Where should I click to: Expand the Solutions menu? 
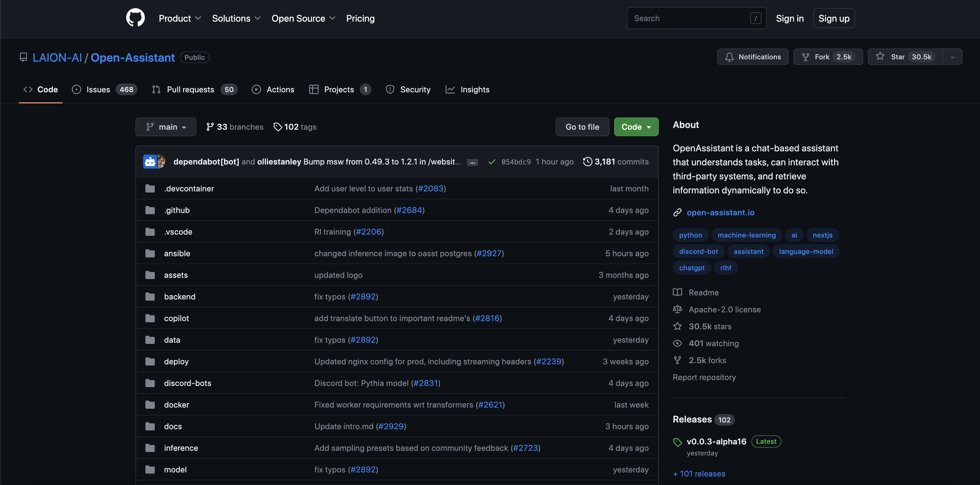pyautogui.click(x=236, y=18)
